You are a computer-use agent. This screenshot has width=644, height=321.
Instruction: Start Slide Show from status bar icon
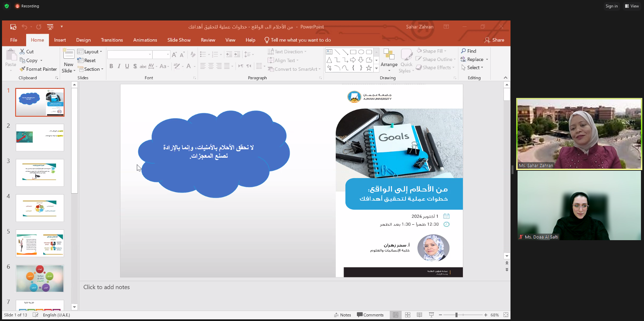pos(431,315)
